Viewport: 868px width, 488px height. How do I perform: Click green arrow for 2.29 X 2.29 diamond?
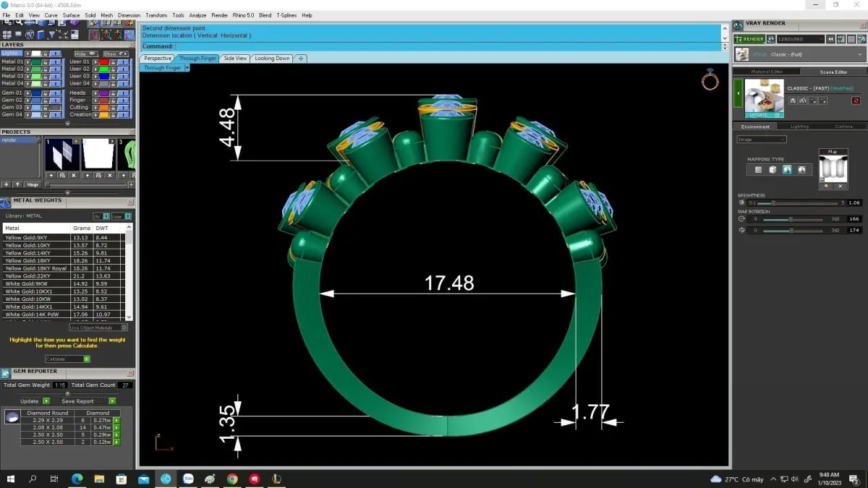tap(116, 420)
